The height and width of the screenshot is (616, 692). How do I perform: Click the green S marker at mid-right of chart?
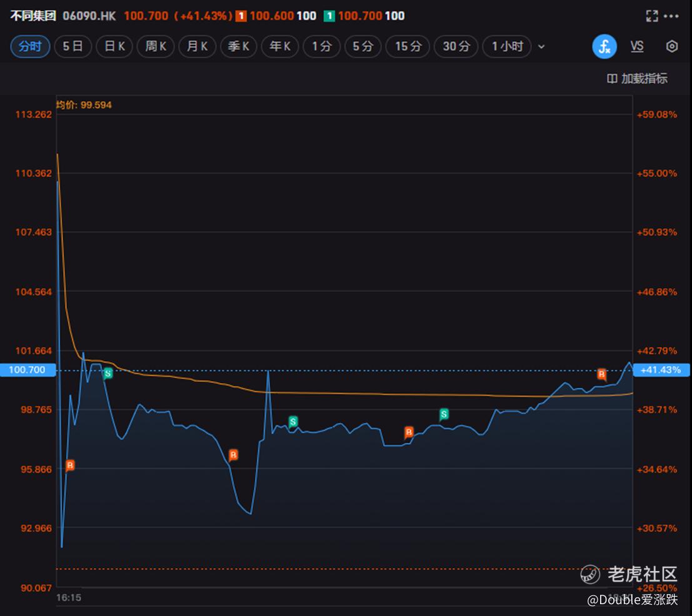click(444, 414)
